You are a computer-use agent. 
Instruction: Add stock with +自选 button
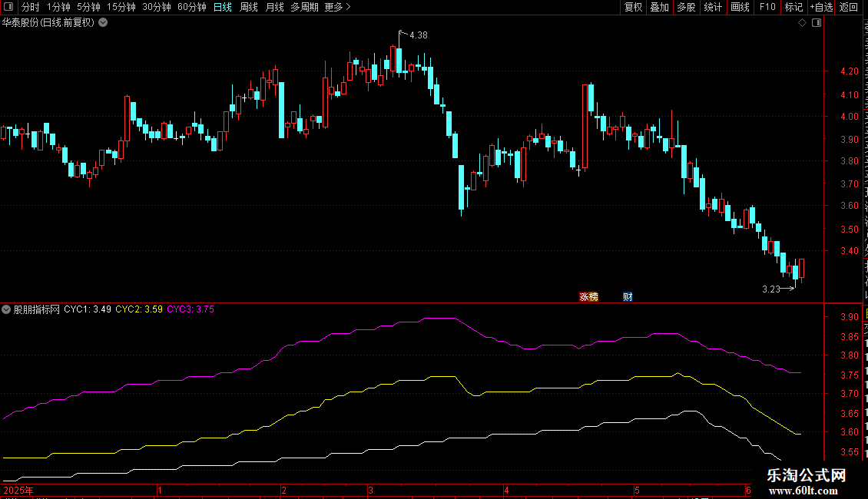click(x=821, y=7)
